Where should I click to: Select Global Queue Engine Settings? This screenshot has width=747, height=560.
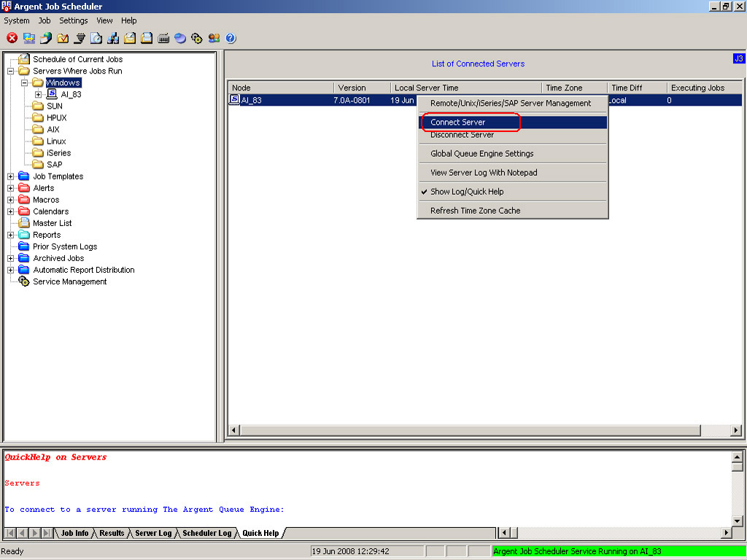coord(481,154)
